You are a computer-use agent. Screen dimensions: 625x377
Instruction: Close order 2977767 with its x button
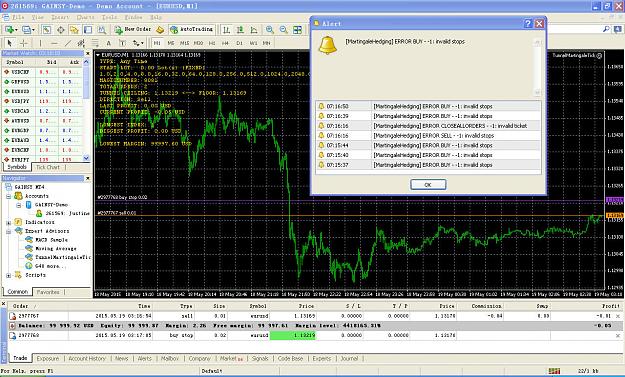click(618, 316)
